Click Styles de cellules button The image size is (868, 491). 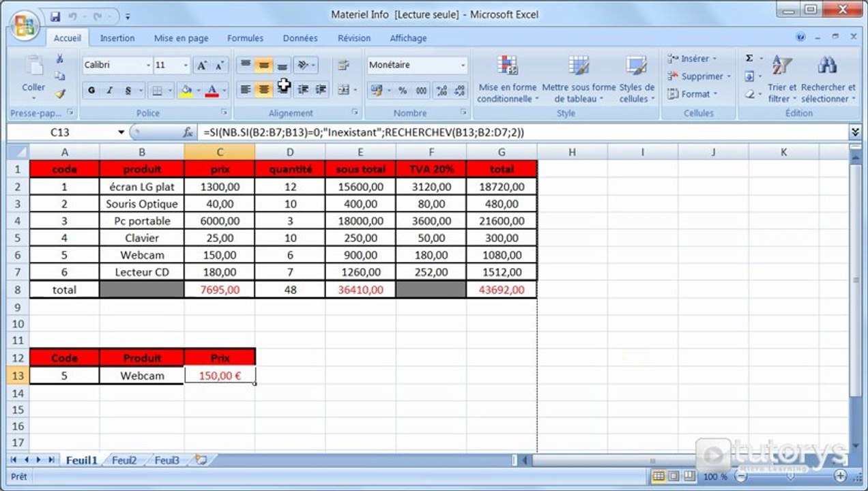(637, 78)
